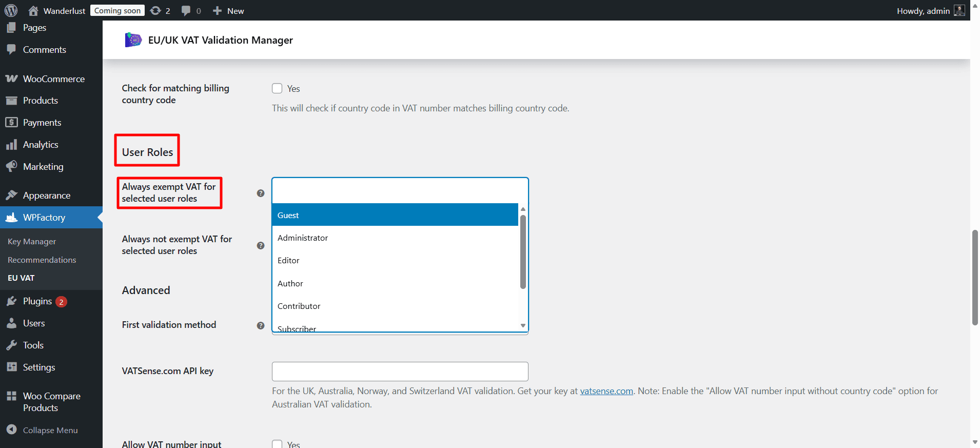Pick the Editor role option
The width and height of the screenshot is (980, 448).
(x=395, y=260)
